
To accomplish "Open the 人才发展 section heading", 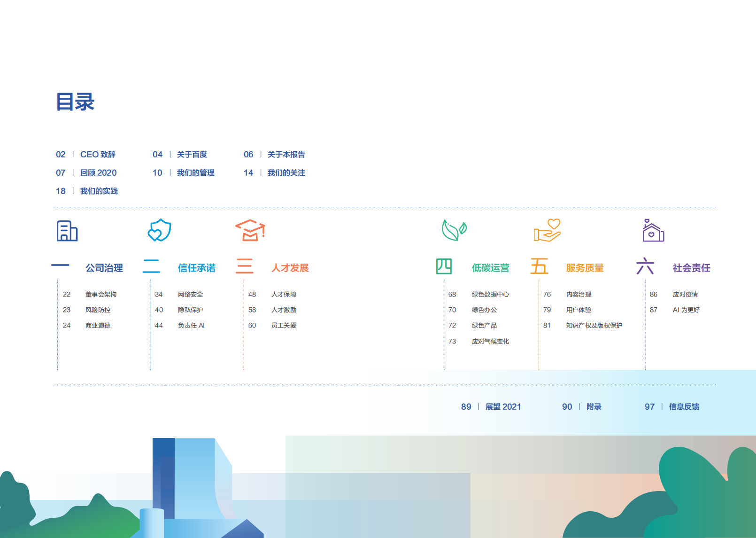I will pos(290,268).
